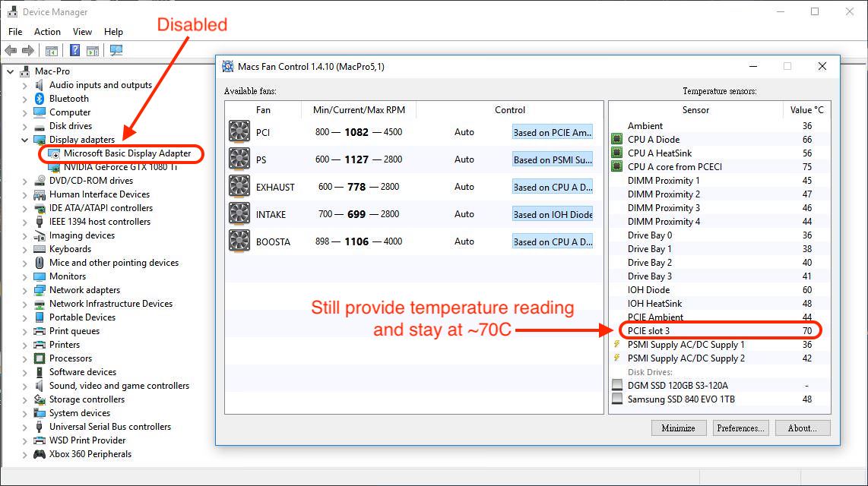Click the Mice and other pointing devices icon
Viewport: 868px width, 486px height.
click(x=40, y=263)
